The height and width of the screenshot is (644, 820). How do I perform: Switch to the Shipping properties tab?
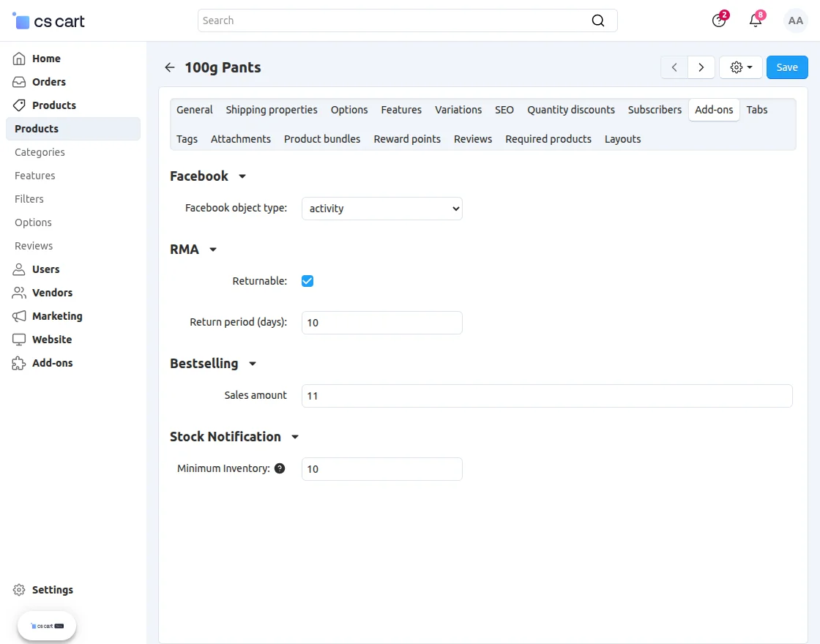[272, 110]
